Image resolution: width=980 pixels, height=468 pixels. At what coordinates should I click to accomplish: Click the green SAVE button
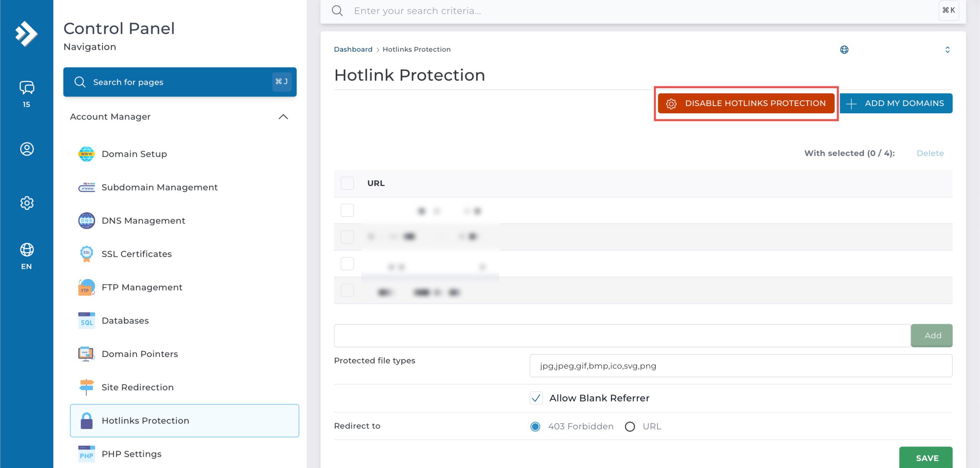[927, 458]
